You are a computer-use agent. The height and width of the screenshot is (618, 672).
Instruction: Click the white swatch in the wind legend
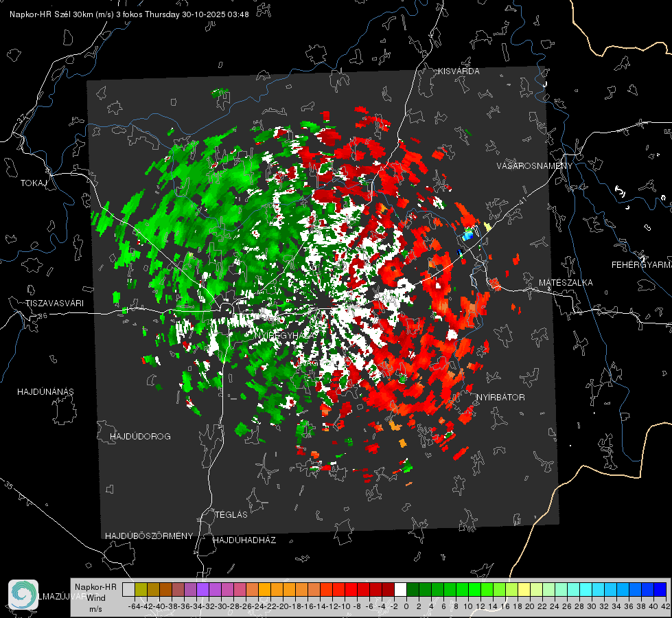[400, 589]
